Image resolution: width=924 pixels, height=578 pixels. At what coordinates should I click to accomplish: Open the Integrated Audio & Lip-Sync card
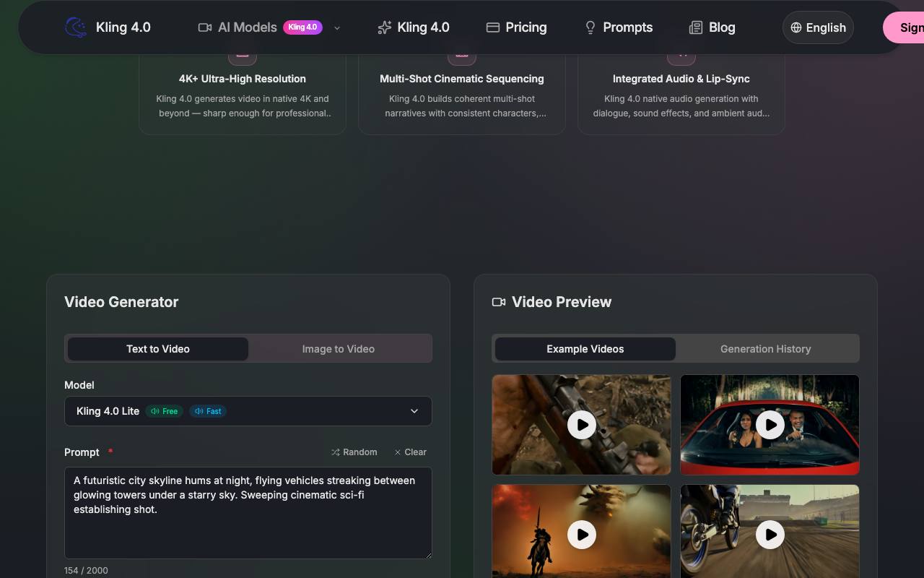pos(681,92)
